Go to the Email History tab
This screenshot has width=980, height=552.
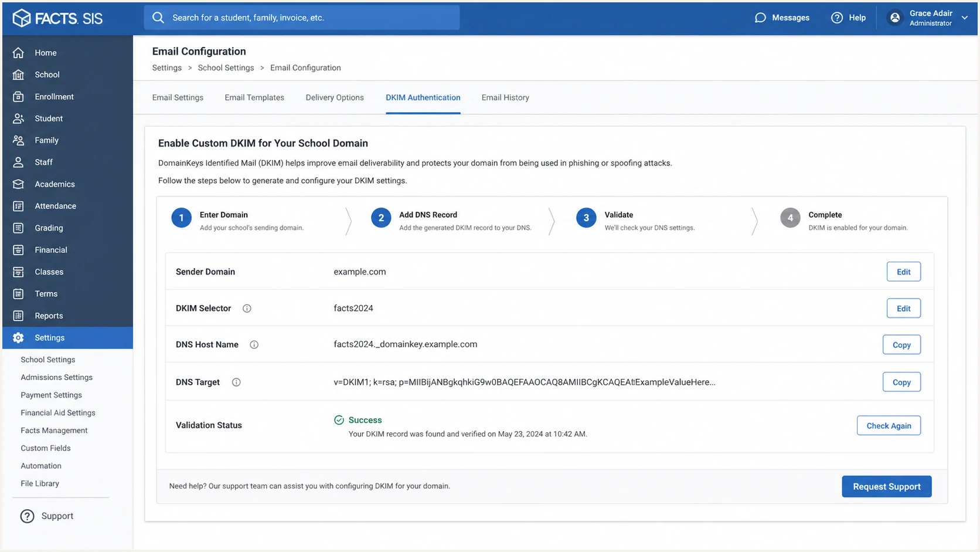point(505,97)
